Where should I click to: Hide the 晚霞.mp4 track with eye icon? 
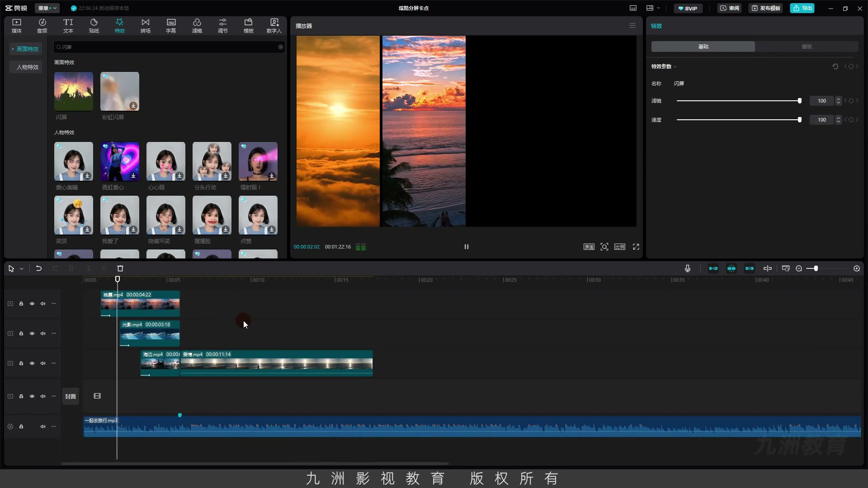pos(32,304)
